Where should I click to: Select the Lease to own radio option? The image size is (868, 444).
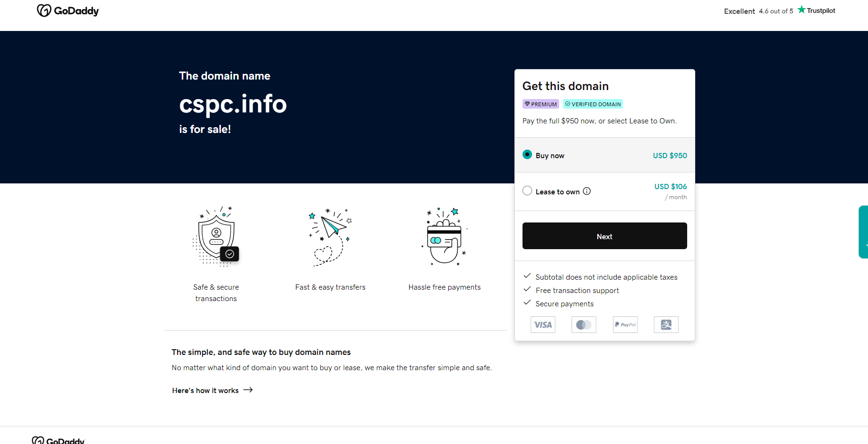click(x=527, y=191)
